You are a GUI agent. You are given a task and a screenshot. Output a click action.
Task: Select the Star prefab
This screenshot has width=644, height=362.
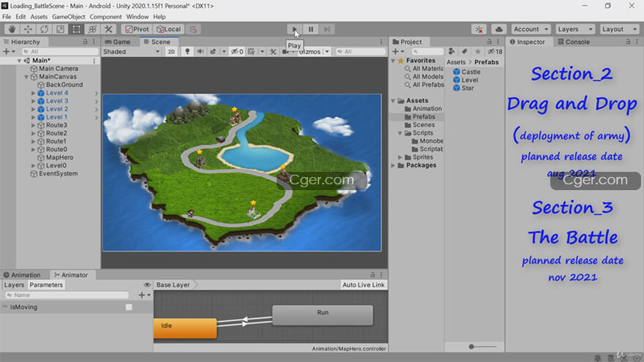tap(463, 88)
